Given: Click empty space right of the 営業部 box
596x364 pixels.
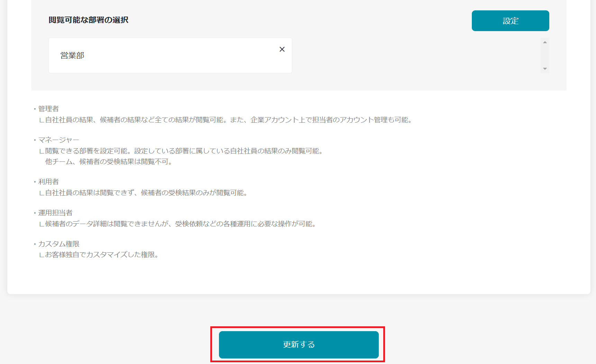Looking at the screenshot, I should point(415,55).
